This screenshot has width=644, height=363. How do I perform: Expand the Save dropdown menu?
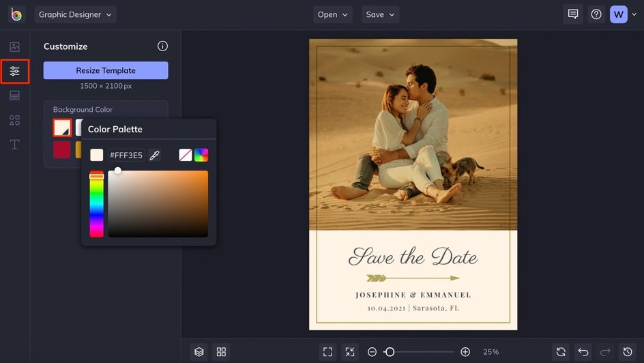point(380,14)
